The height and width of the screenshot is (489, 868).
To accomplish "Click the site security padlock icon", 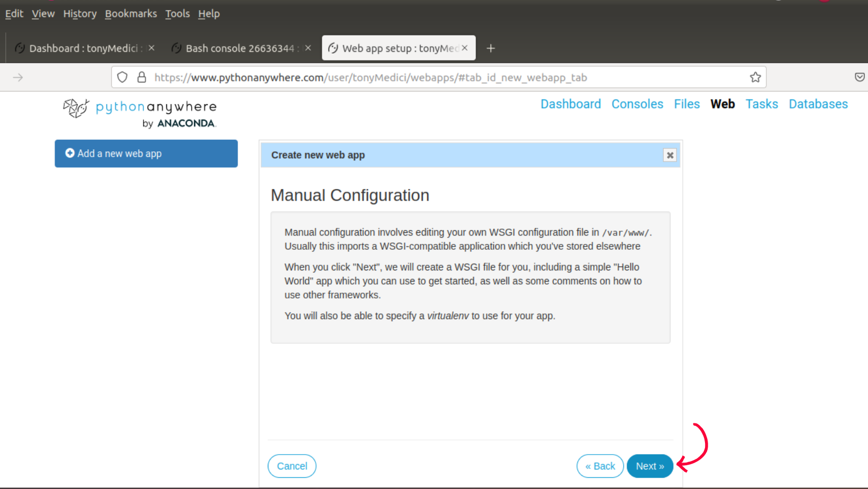I will click(142, 77).
